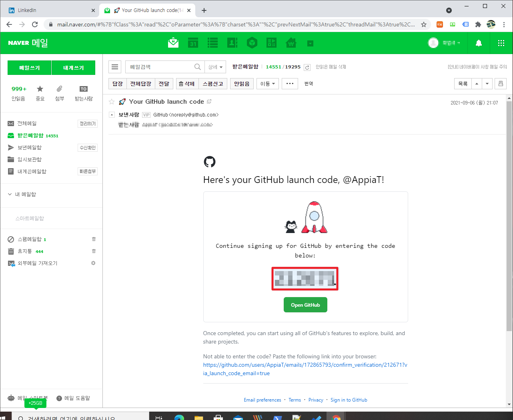Open the household ledger house icon

291,42
